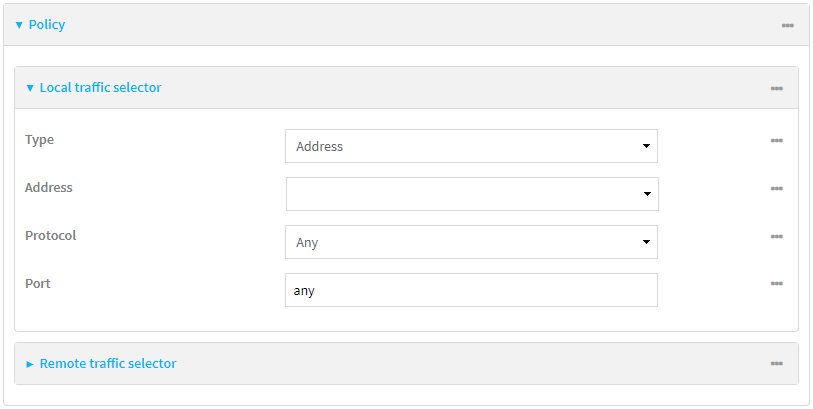Collapse Policy using its triangle arrow
Image resolution: width=813 pixels, height=409 pixels.
tap(19, 25)
